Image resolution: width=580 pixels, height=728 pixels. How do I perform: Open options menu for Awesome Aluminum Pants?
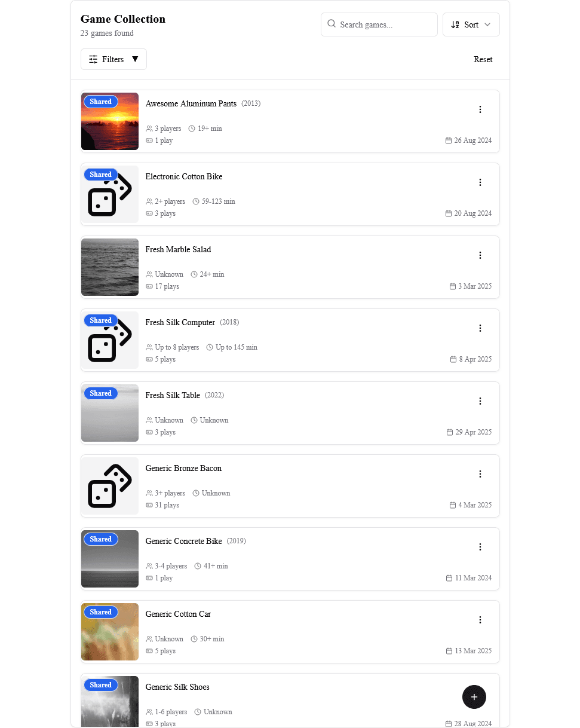(480, 109)
